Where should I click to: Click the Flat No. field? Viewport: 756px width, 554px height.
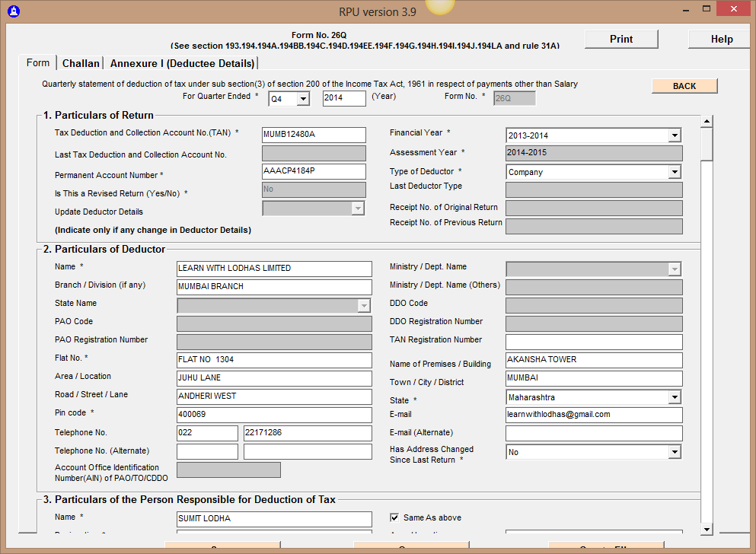274,360
